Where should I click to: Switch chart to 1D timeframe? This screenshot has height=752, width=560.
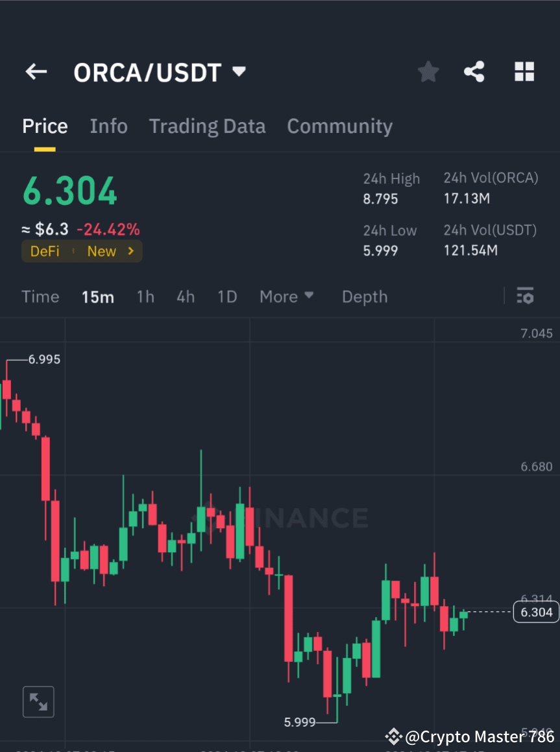pyautogui.click(x=227, y=297)
